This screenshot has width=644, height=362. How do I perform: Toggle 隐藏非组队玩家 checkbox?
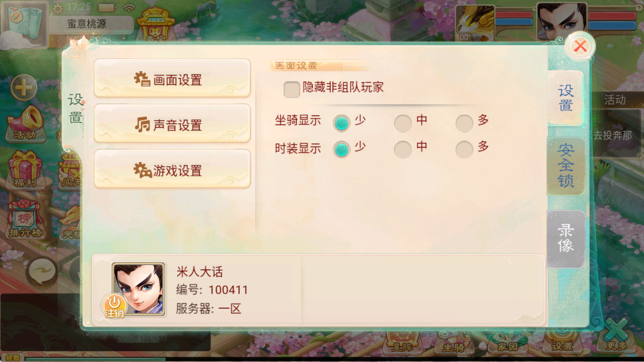[291, 89]
